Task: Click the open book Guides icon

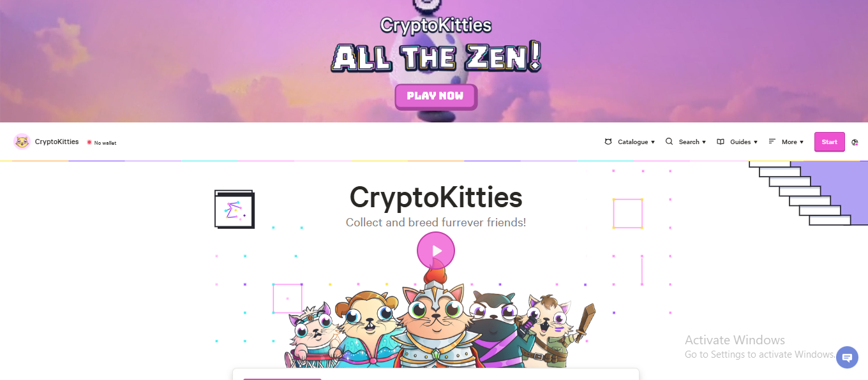Action: [721, 142]
